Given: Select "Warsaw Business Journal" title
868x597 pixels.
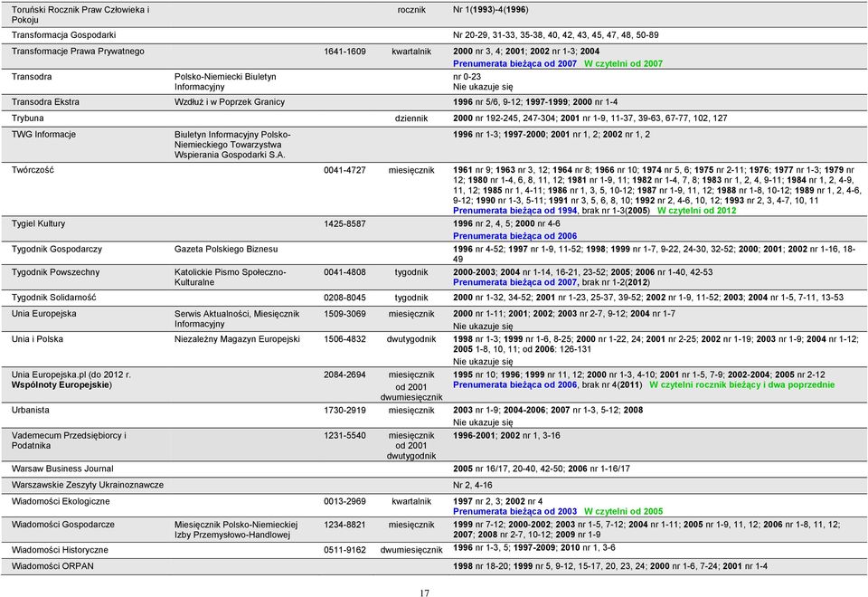Looking at the screenshot, I should 62,469.
